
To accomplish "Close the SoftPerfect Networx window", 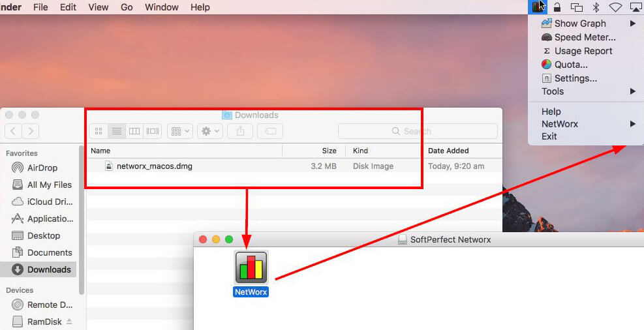I will [203, 239].
